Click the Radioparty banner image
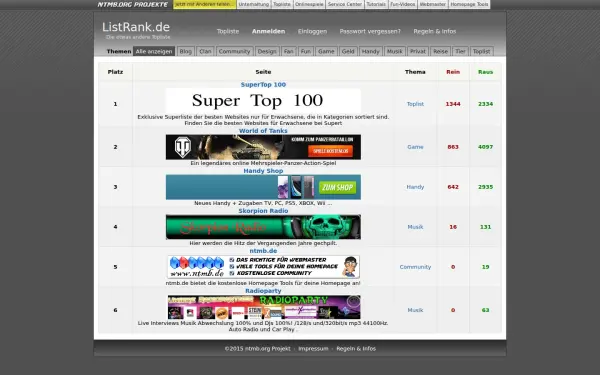This screenshot has width=600, height=375. [x=264, y=307]
